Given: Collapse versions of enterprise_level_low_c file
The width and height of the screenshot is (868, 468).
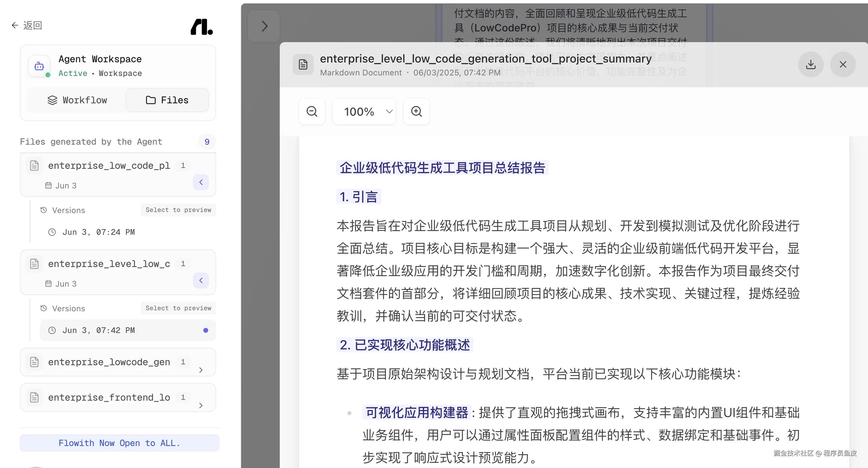Looking at the screenshot, I should tap(201, 280).
